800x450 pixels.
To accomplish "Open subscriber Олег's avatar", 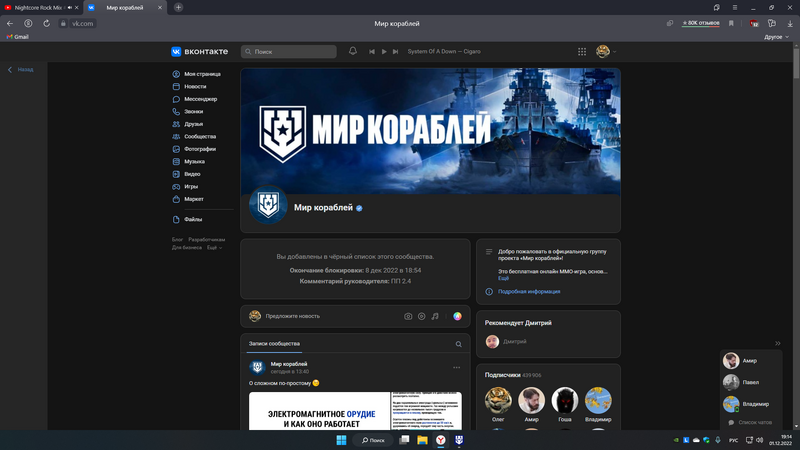I will pyautogui.click(x=498, y=400).
